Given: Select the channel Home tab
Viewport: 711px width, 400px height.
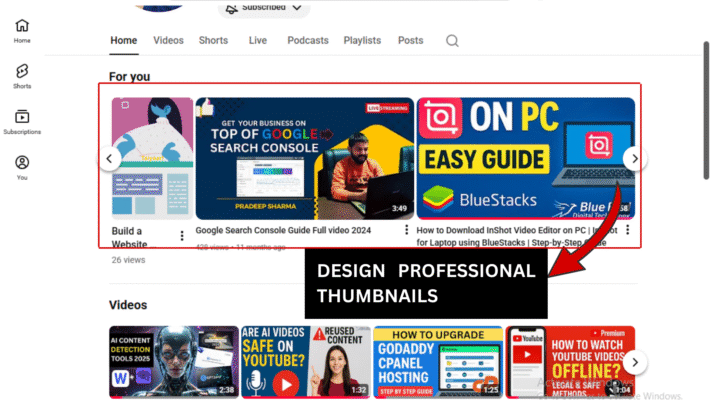Looking at the screenshot, I should coord(123,40).
